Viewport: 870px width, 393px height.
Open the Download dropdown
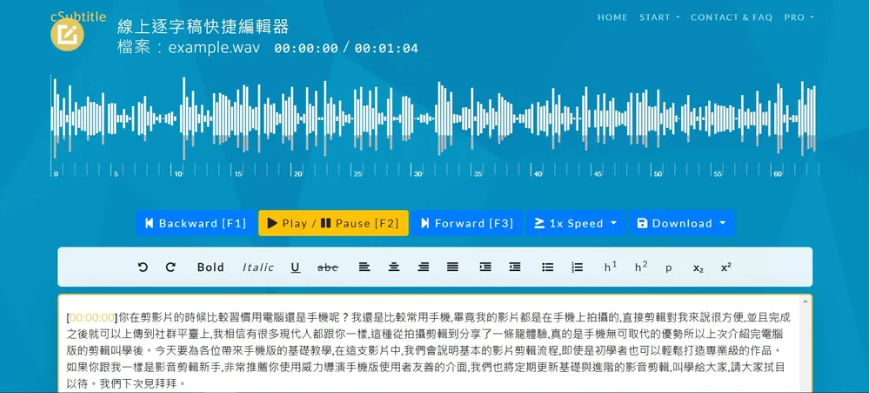click(681, 223)
